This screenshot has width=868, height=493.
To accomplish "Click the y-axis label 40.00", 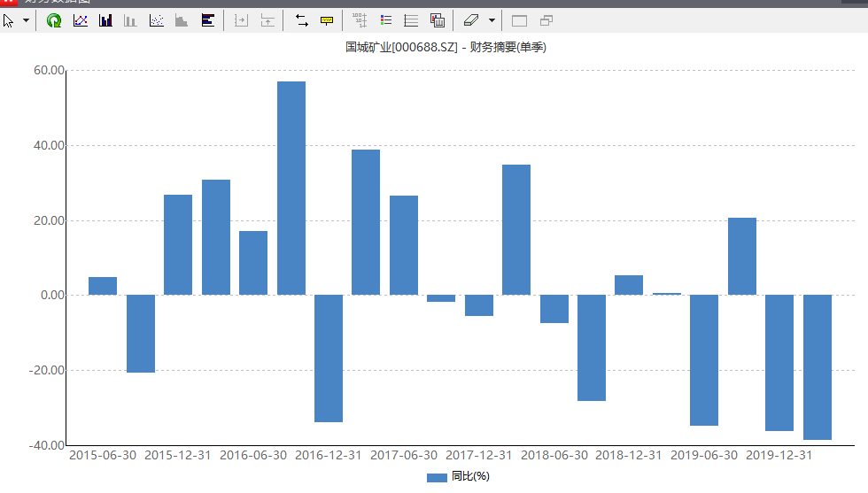I will (49, 145).
